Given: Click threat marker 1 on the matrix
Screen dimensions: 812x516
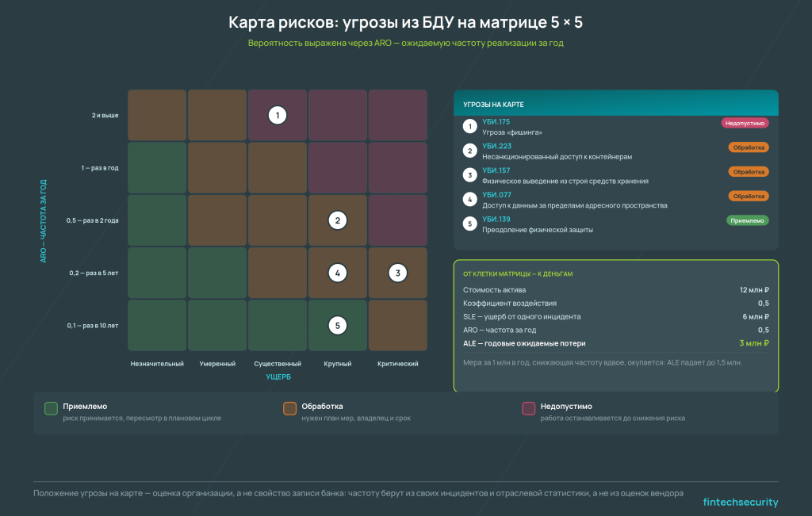Looking at the screenshot, I should coord(277,115).
